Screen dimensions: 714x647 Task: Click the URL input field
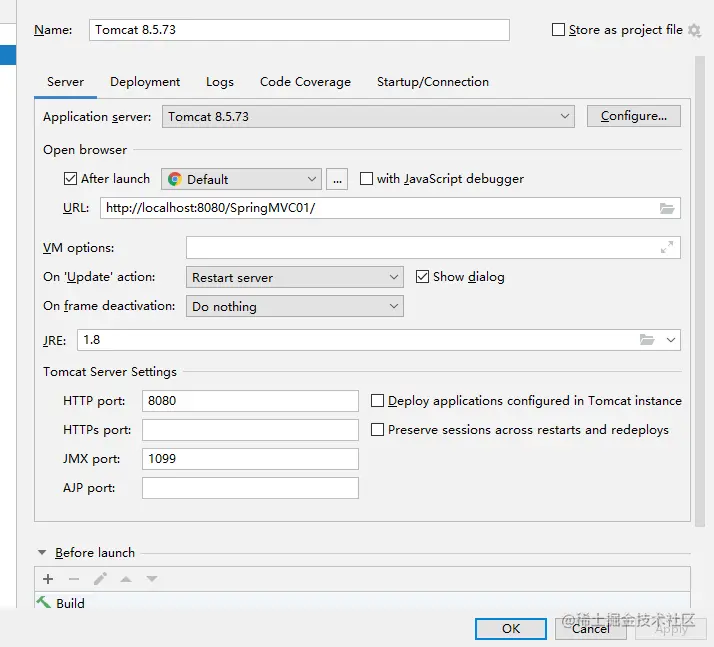[x=390, y=208]
